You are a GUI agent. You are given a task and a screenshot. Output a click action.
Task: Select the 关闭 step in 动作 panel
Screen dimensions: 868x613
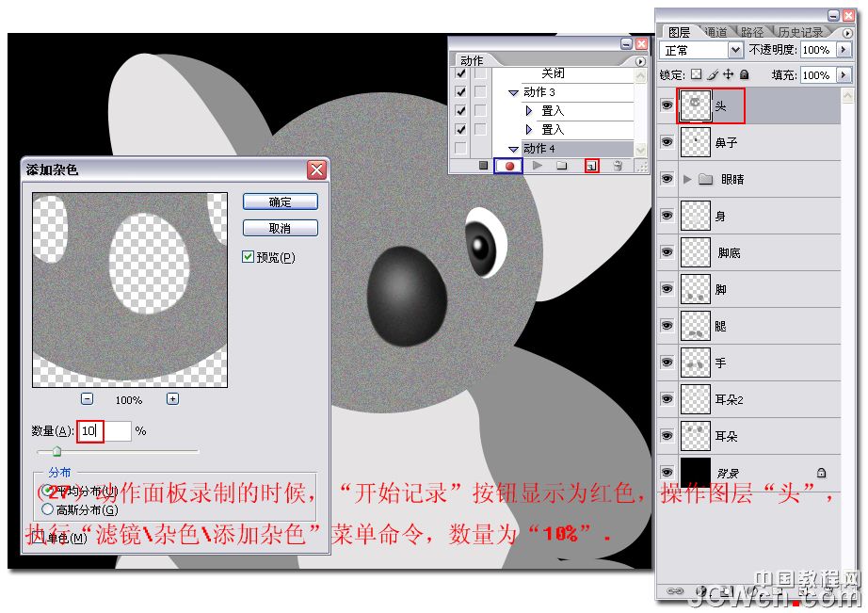point(553,73)
